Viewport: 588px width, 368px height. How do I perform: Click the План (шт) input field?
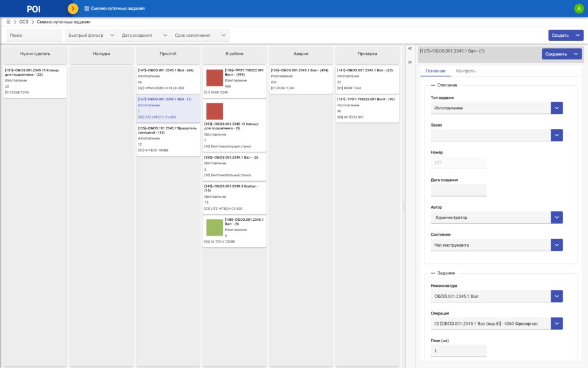click(x=459, y=351)
